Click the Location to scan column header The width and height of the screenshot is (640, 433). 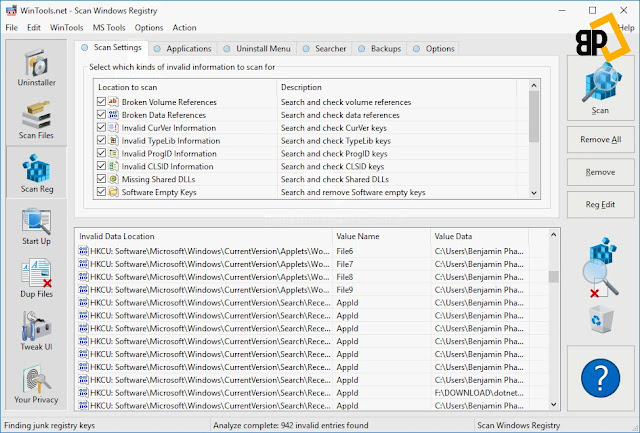click(186, 87)
